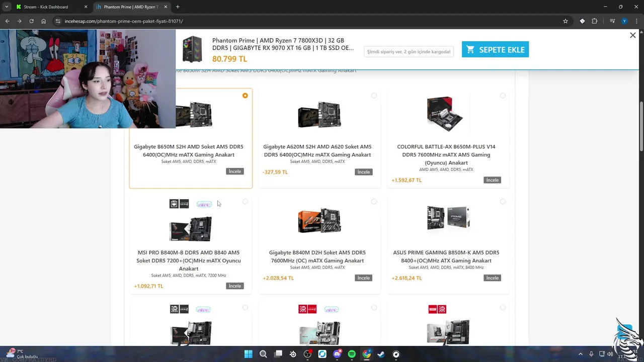Select the Gigabyte B650M S2H radio button
The image size is (644, 362).
[245, 96]
